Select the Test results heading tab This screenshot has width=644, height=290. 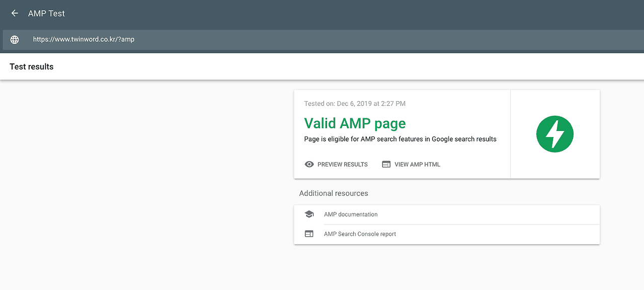(31, 66)
